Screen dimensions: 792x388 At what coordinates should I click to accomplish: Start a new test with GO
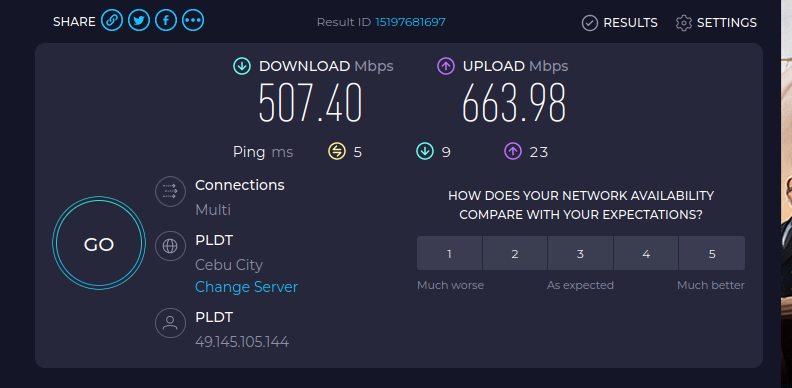[99, 243]
